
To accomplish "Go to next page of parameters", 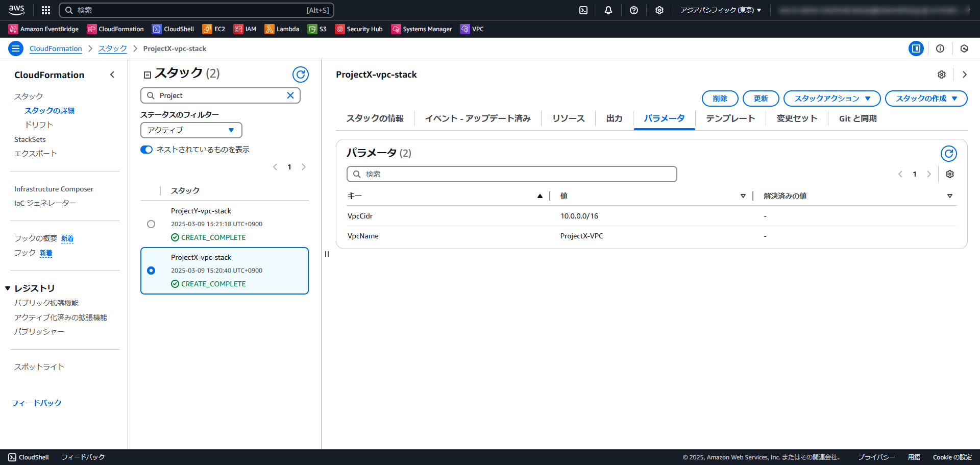I will pos(929,174).
